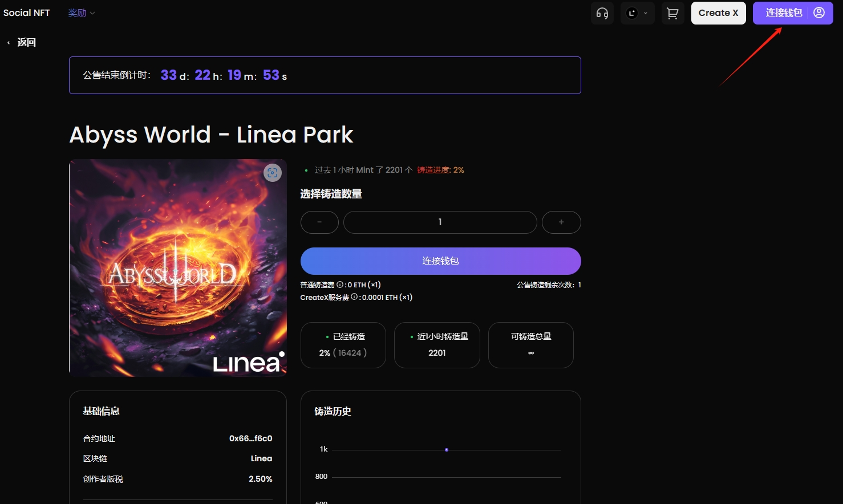Click the Linea chain logo icon
Screen dimensions: 843x504
[x=632, y=13]
